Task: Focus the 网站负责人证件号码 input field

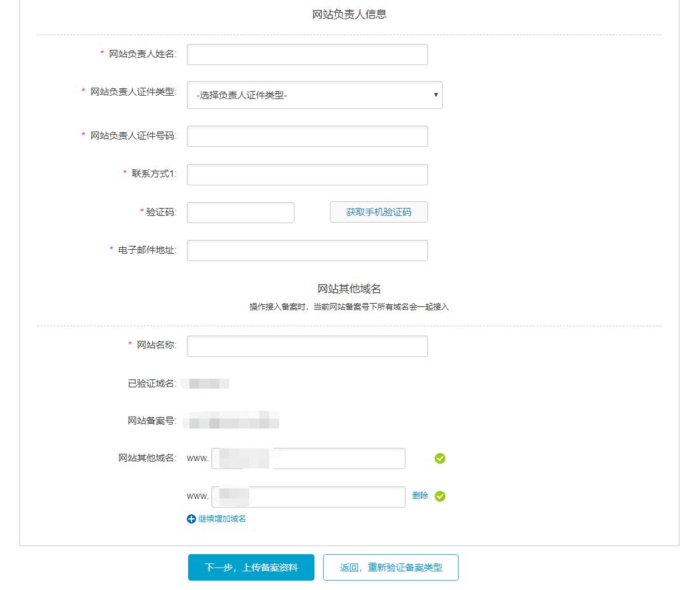Action: pos(307,136)
